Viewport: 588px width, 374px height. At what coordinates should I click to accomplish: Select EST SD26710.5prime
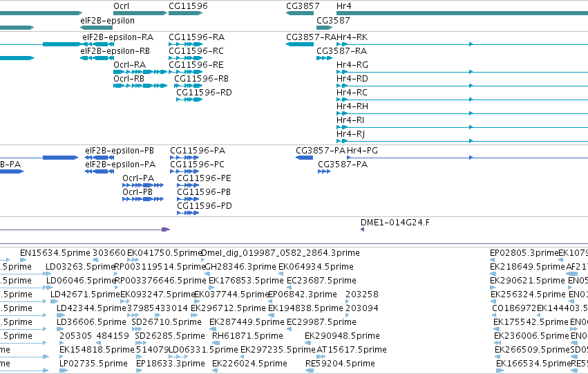point(167,323)
